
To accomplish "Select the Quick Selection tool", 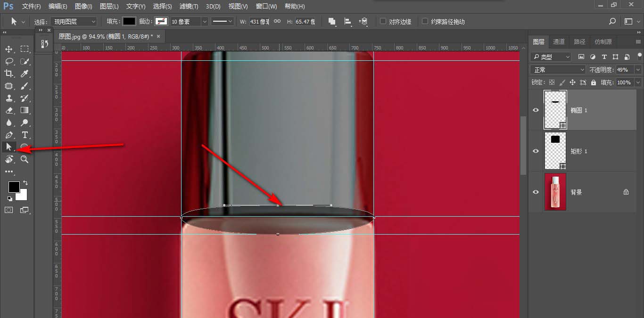I will [25, 61].
